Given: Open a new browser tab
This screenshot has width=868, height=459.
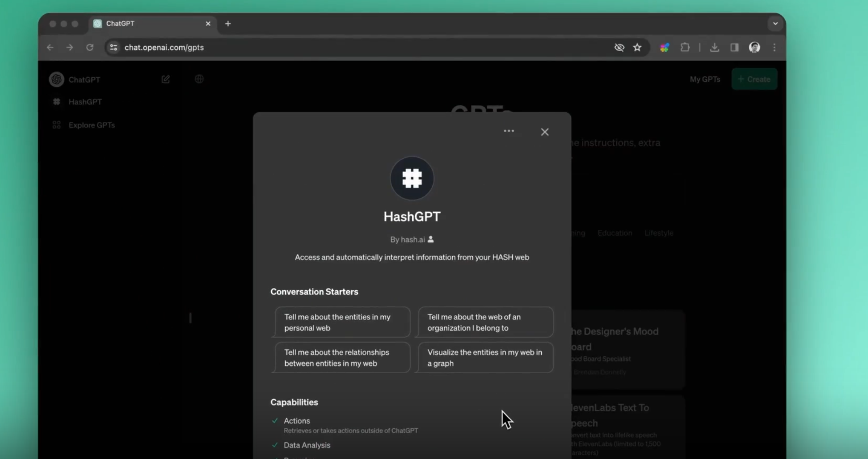Looking at the screenshot, I should click(228, 24).
